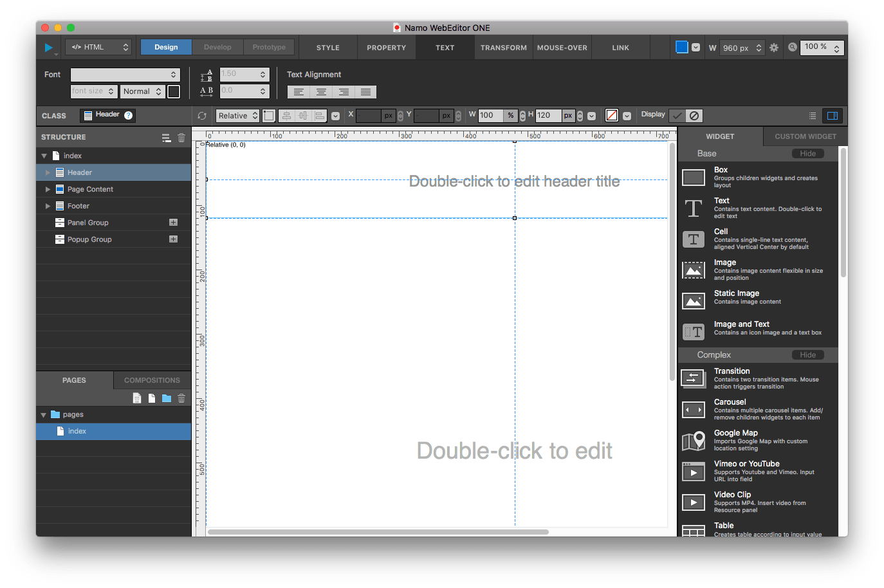Click the font color swatch
Image resolution: width=884 pixels, height=588 pixels.
point(174,91)
